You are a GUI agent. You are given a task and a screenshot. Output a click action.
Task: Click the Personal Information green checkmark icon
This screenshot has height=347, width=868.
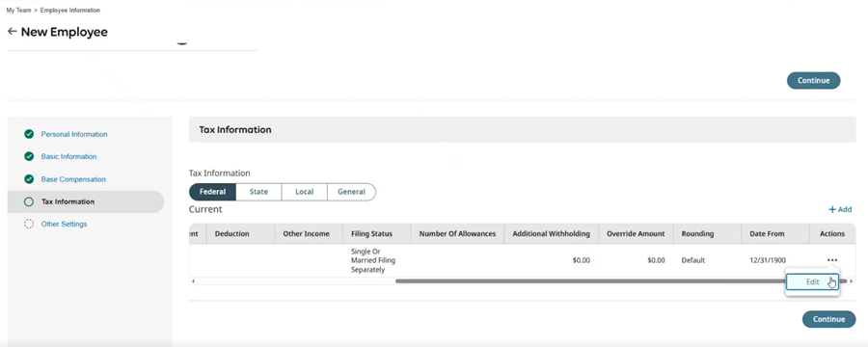coord(29,134)
